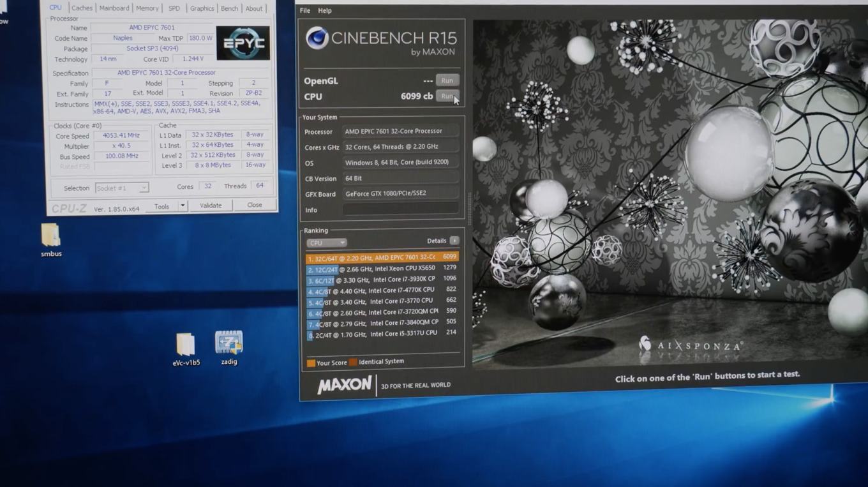Click the MAXON logo at bottom
Screen dimensions: 868x487
(x=345, y=384)
